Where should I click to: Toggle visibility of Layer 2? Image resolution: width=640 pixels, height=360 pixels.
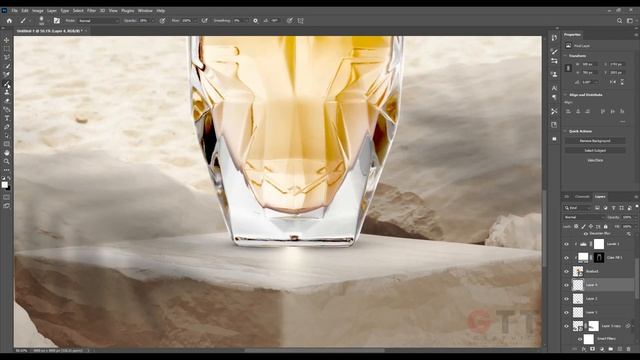click(566, 299)
